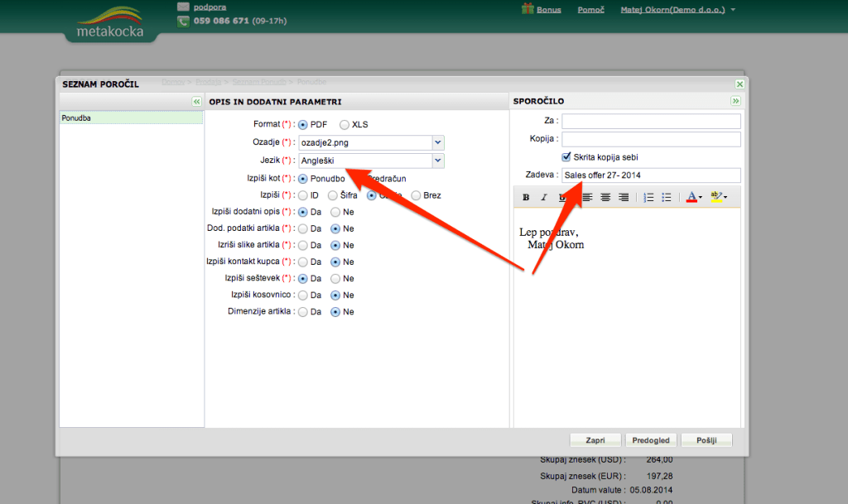The width and height of the screenshot is (848, 504).
Task: Right-align the message text
Action: (624, 198)
